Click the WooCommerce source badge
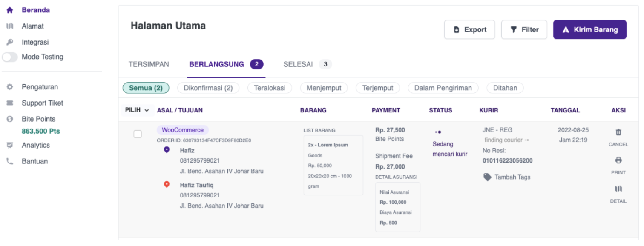This screenshot has width=644, height=246. pos(183,130)
